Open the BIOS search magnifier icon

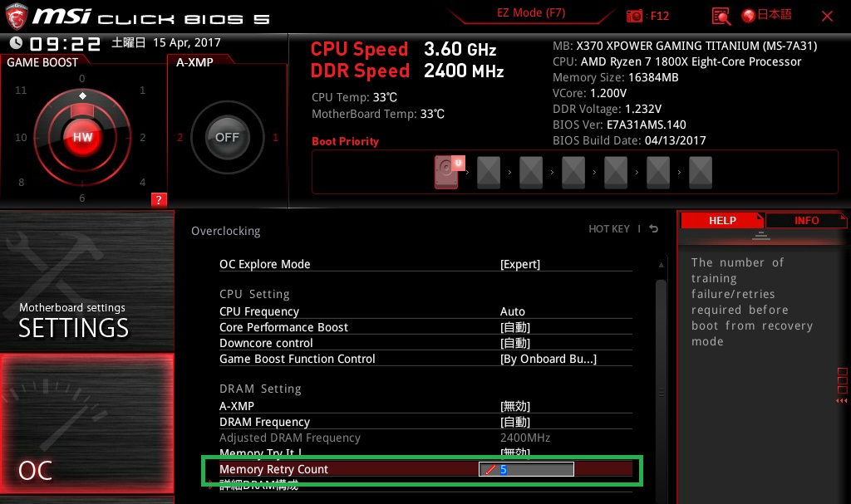[x=721, y=17]
